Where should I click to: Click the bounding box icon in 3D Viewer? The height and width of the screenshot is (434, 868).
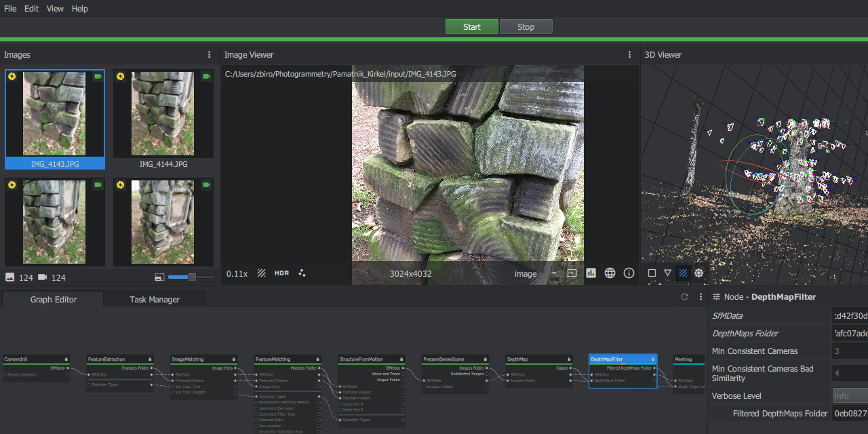[x=652, y=273]
